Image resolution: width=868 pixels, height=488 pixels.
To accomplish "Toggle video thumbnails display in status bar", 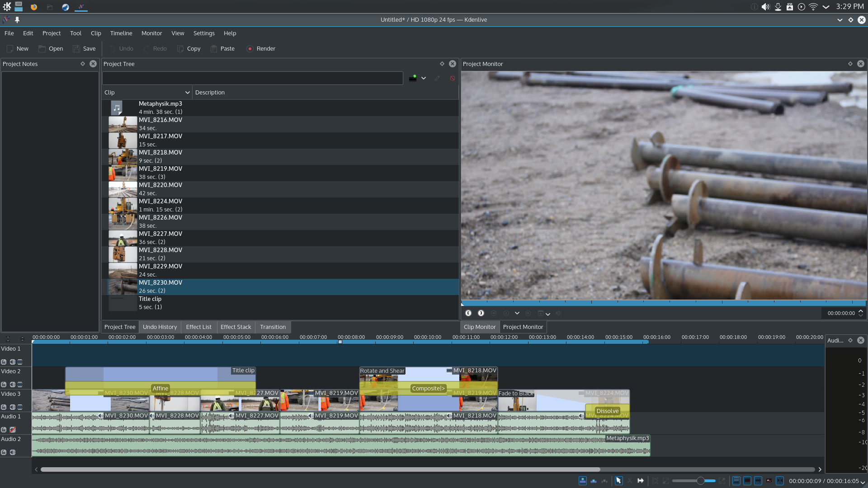I will coord(747,481).
